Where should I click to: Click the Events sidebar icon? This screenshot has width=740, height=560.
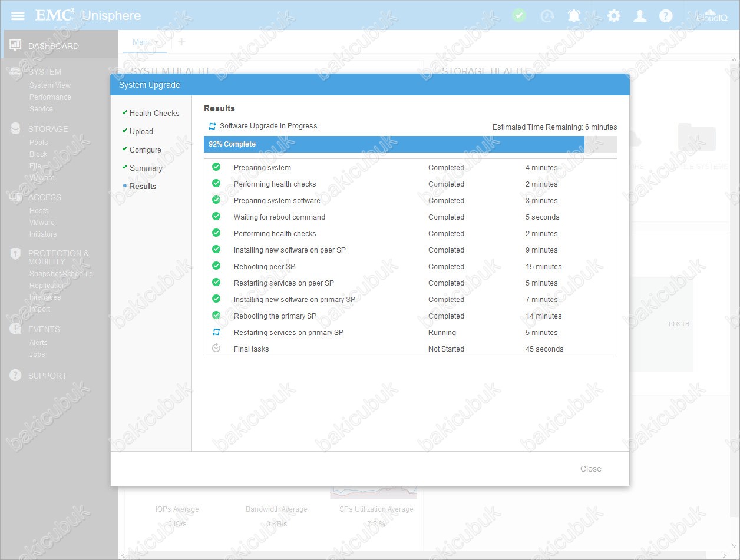tap(15, 329)
